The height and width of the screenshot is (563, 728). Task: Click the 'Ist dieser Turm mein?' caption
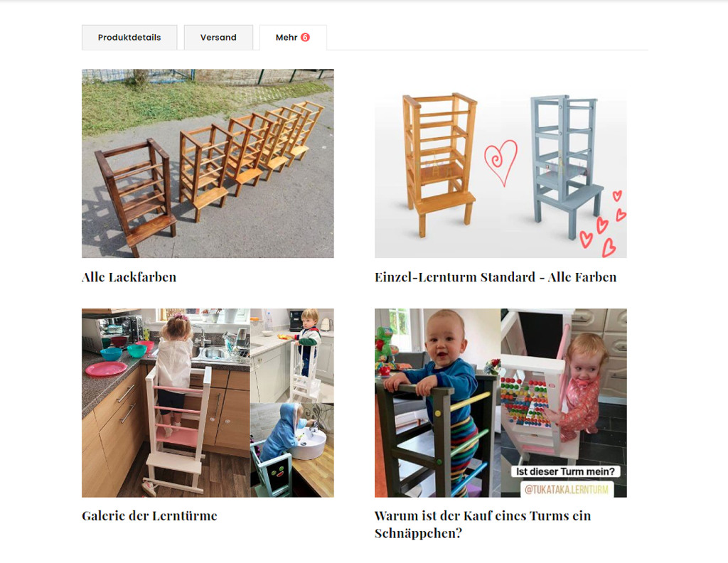[565, 471]
